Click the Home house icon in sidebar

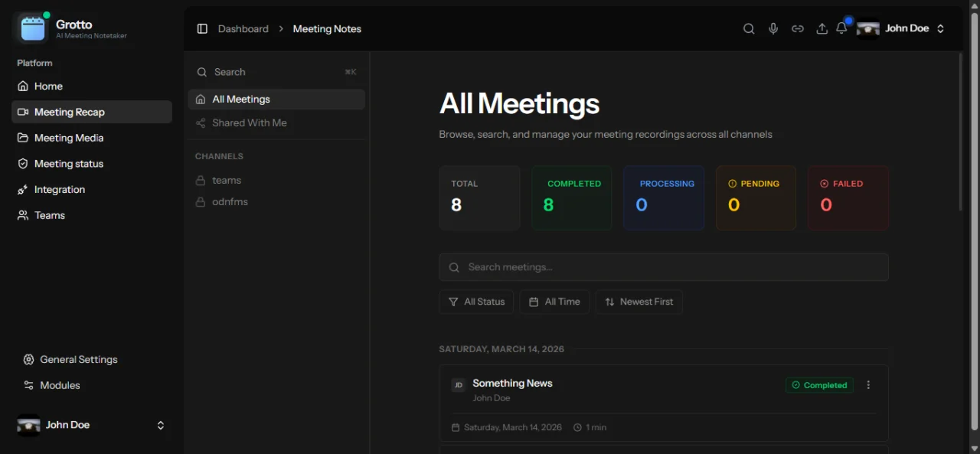pos(23,87)
